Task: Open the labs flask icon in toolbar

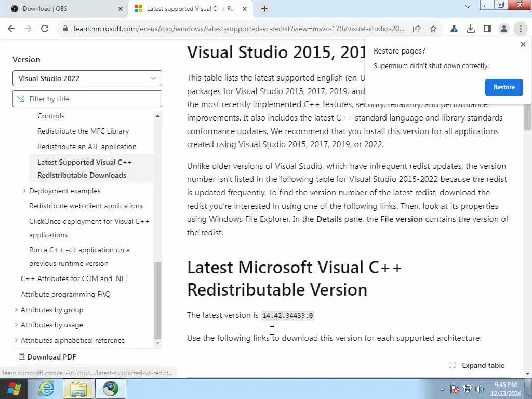Action: click(x=454, y=29)
